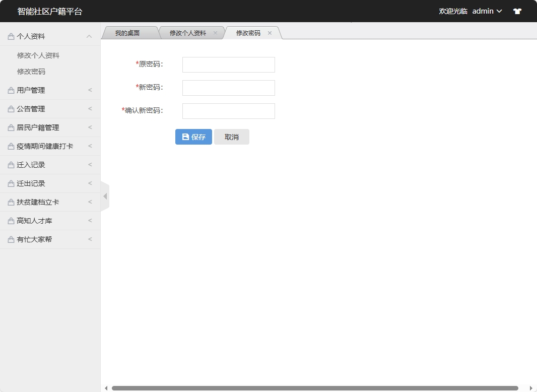Click the lock icon beside 疫情期间健康打卡
Screen dimensions: 537x392
click(x=11, y=146)
